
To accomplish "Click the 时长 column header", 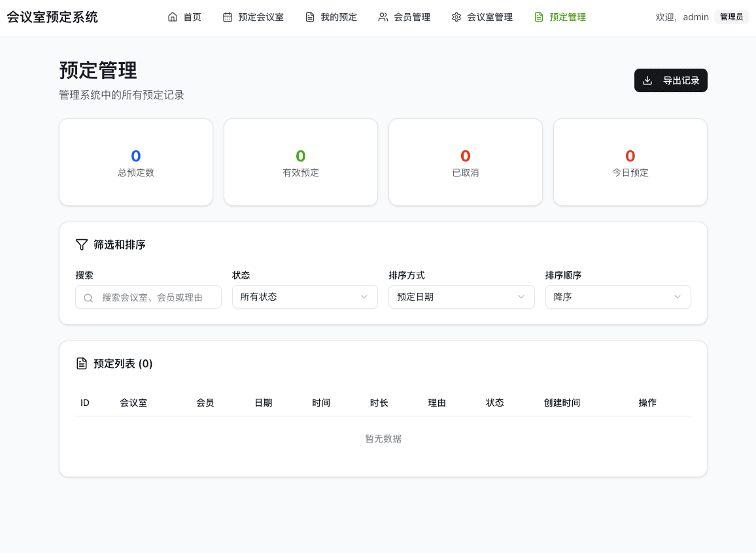I will tap(379, 403).
